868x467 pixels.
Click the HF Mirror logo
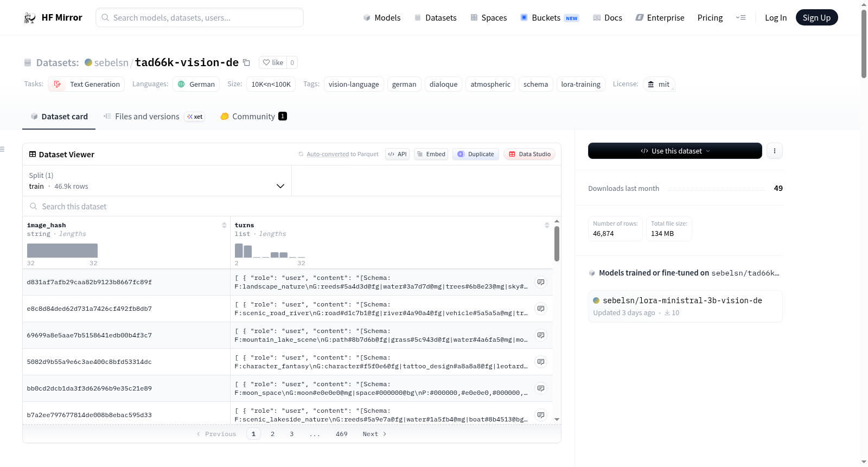(x=53, y=17)
